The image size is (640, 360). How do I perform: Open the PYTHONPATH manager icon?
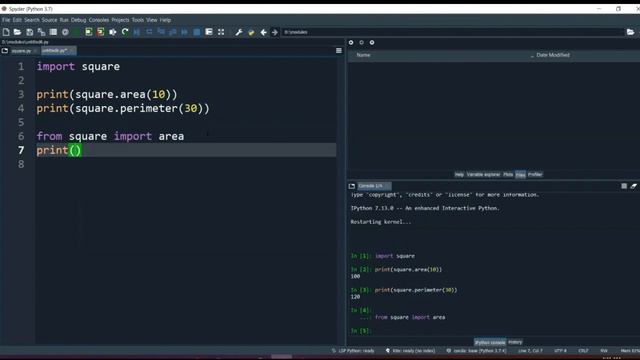pos(251,32)
